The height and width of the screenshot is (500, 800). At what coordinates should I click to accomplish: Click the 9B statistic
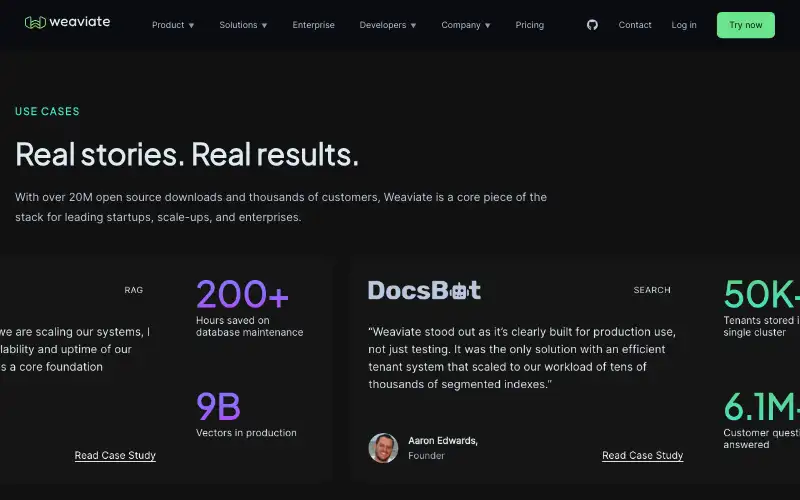[218, 406]
